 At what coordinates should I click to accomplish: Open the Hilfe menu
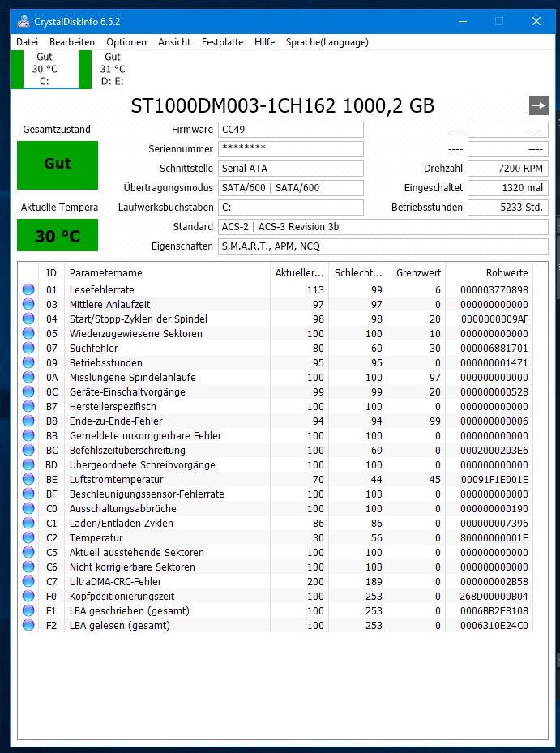(x=265, y=42)
